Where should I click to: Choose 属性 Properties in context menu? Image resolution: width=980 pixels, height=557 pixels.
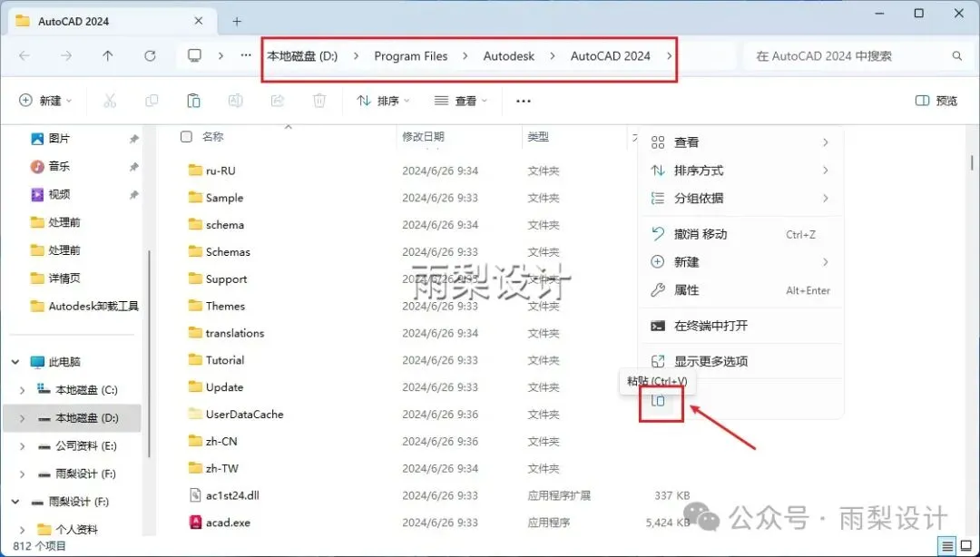coord(740,290)
